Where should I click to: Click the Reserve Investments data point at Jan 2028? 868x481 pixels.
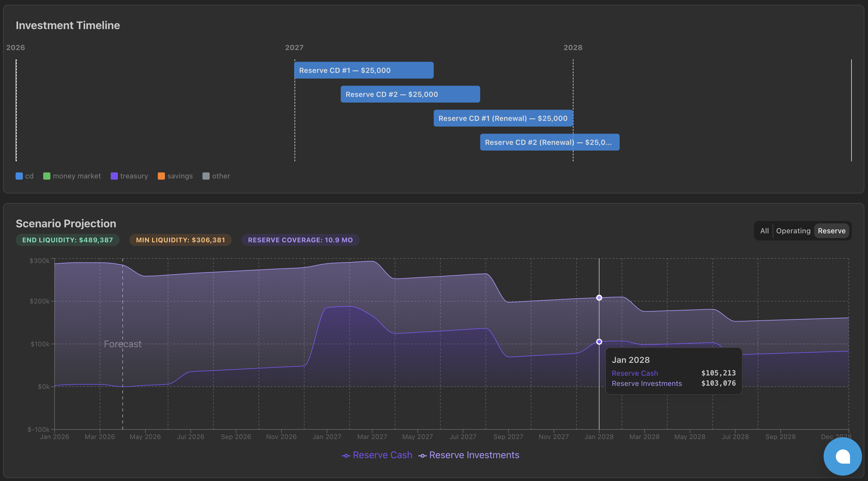click(x=599, y=298)
